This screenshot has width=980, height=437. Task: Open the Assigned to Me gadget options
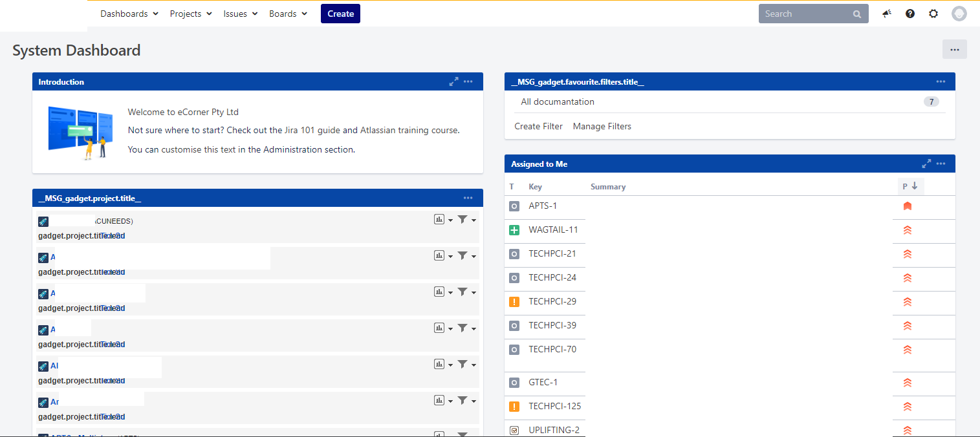pos(941,164)
